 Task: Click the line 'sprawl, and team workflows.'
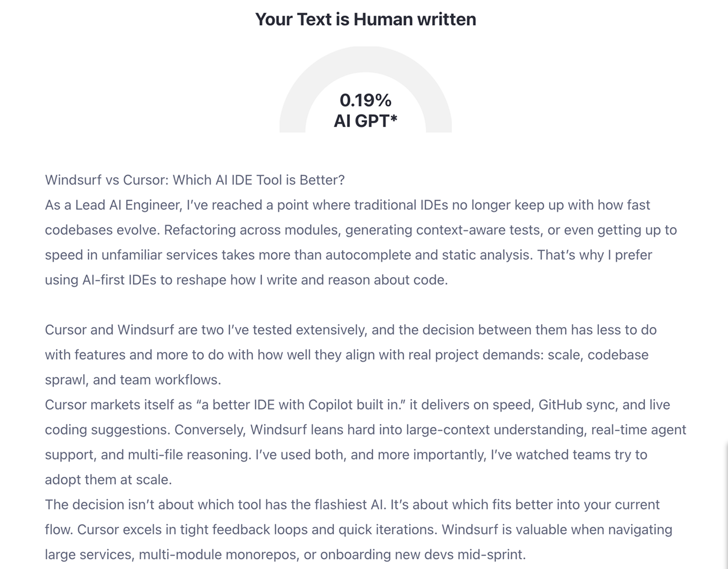[x=133, y=380]
